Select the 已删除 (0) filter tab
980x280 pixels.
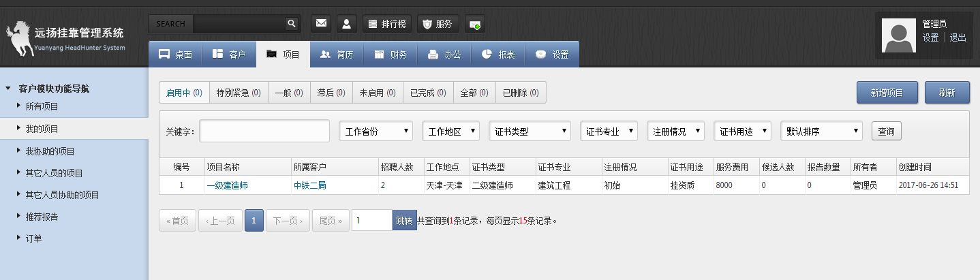[521, 93]
